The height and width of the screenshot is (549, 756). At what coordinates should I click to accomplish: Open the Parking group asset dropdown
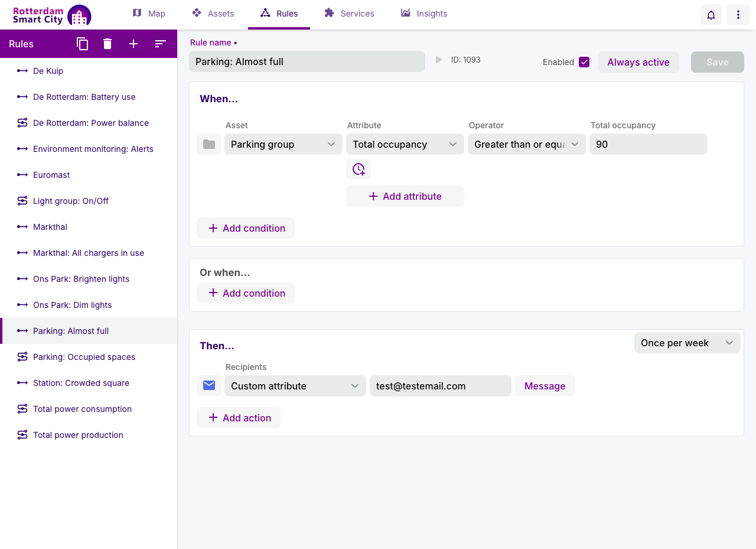point(283,144)
